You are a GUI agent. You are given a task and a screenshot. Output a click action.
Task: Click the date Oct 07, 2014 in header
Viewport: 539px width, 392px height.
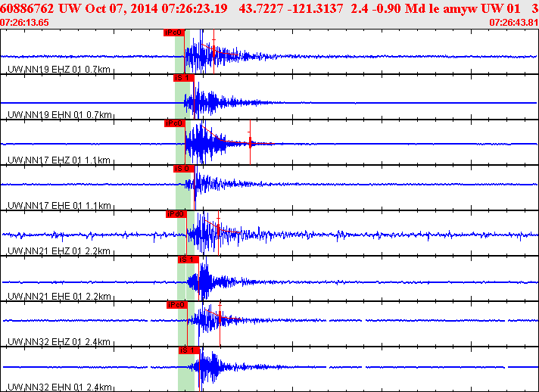122,8
